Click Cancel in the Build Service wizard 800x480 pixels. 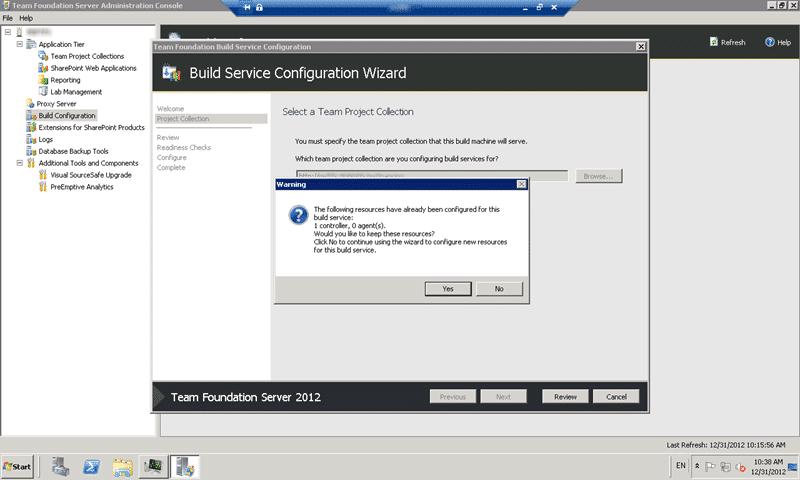coord(616,396)
